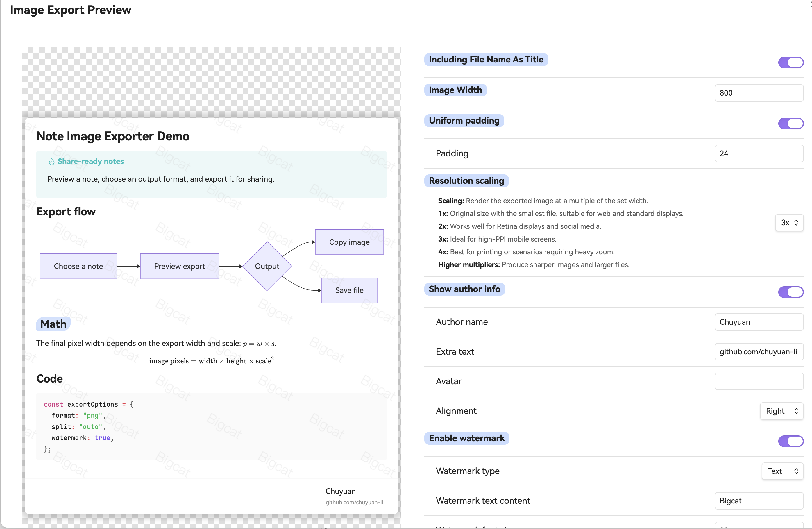
Task: Click the Uniform padding label
Action: 464,120
